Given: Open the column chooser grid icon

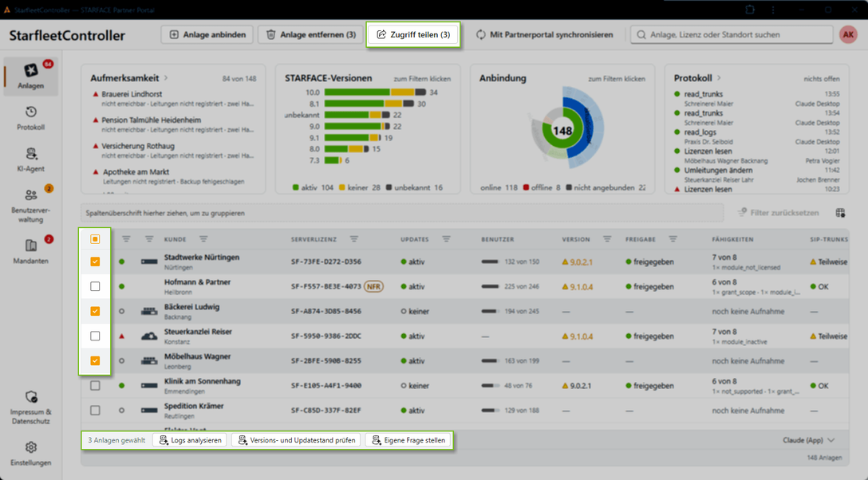Looking at the screenshot, I should (840, 213).
